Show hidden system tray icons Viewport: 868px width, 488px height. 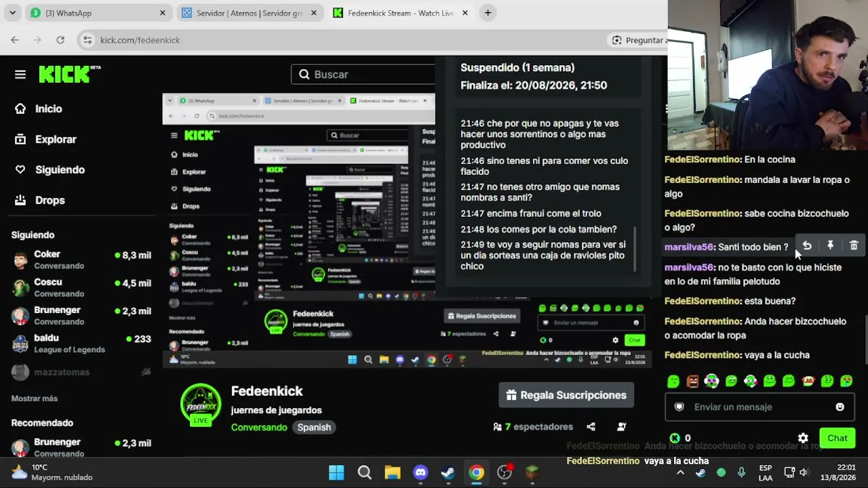tap(680, 472)
